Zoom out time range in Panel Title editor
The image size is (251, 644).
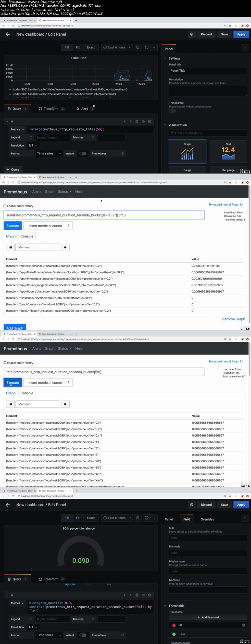click(138, 47)
